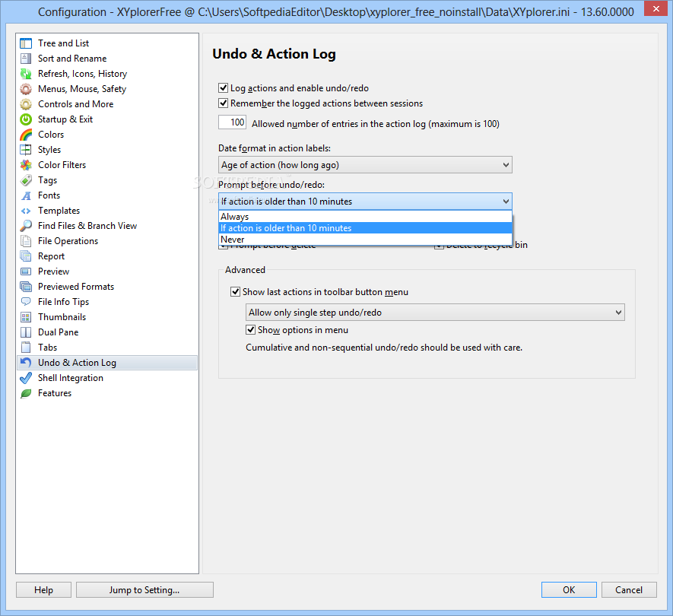Click the Tree and List icon
Screen dimensions: 673x616
26,43
